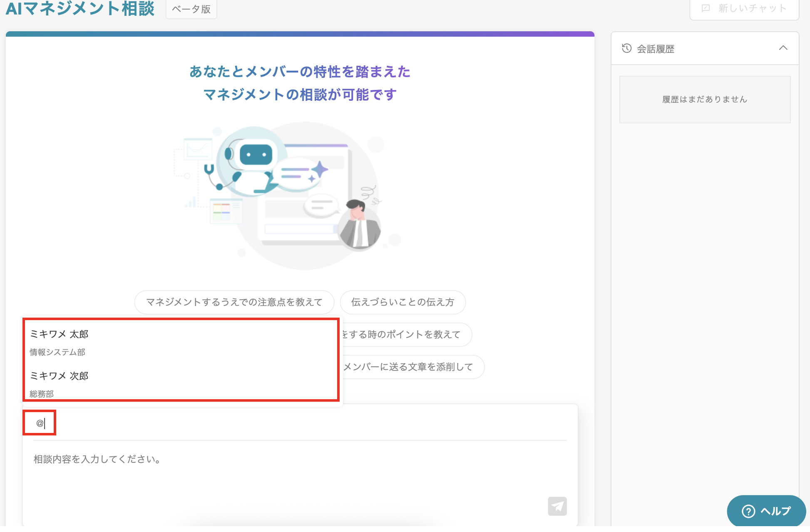
Task: Click the clock history icon beside 会話履歴
Action: point(626,48)
